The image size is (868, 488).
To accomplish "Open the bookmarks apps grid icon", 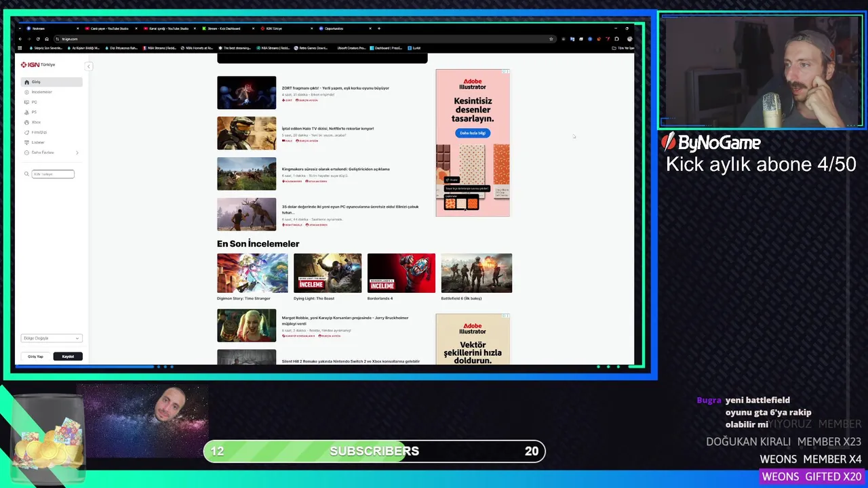I will pyautogui.click(x=20, y=48).
